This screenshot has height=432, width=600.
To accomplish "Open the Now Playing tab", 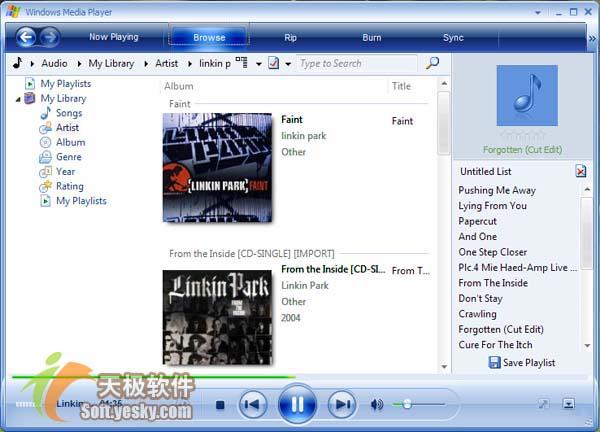I will 114,37.
